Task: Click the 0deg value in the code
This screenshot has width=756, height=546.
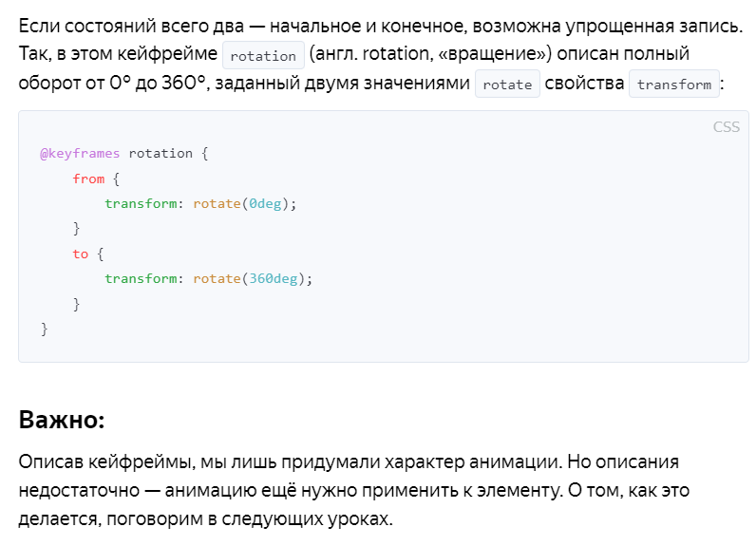Action: pos(267,203)
